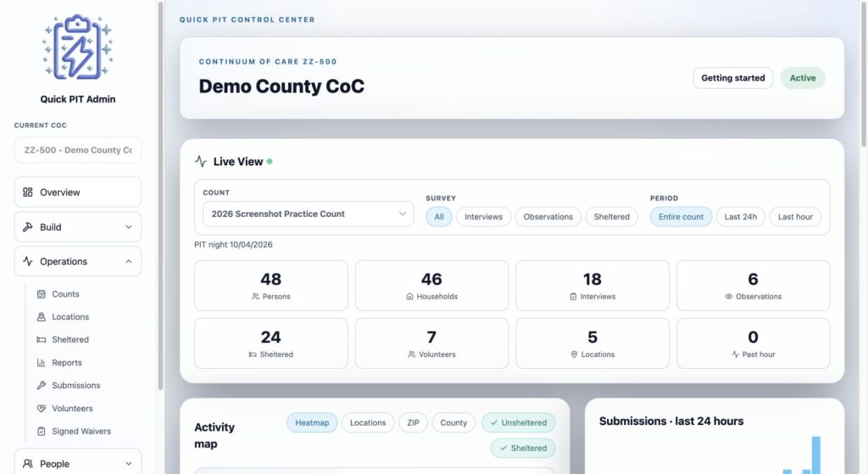Viewport: 868px width, 474px height.
Task: Open the Overview menu item
Action: pos(77,192)
